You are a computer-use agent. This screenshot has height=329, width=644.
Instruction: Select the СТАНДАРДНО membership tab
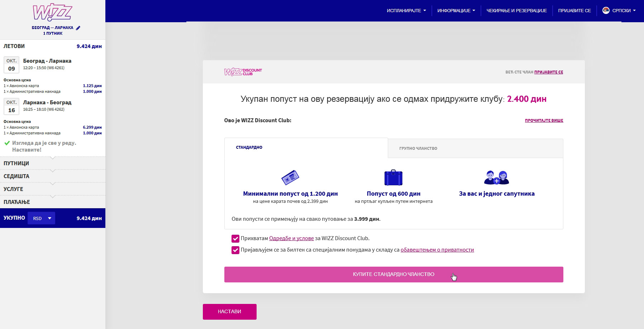pyautogui.click(x=306, y=148)
